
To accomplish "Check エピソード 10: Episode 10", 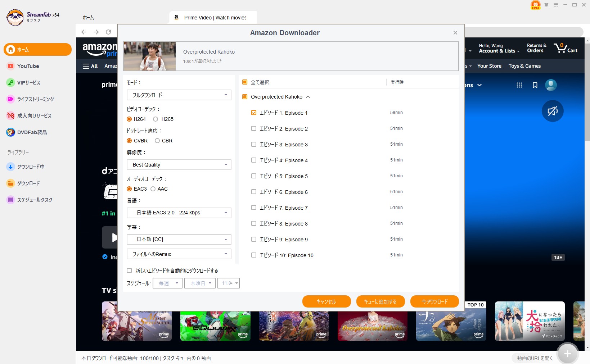I will point(254,255).
